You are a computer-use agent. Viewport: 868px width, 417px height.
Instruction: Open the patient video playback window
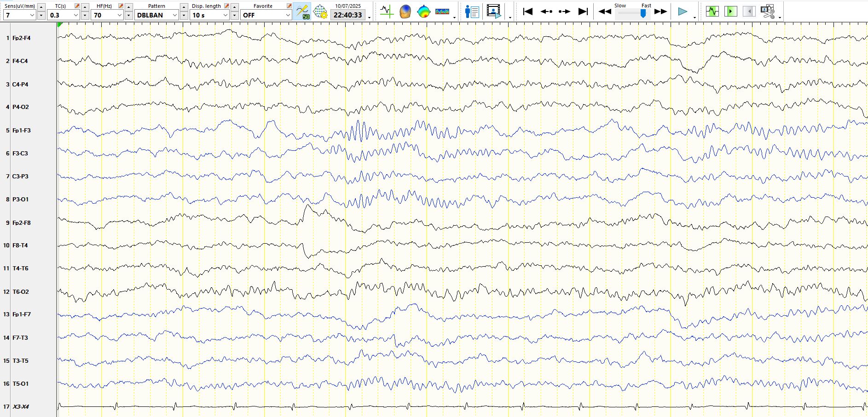click(493, 11)
